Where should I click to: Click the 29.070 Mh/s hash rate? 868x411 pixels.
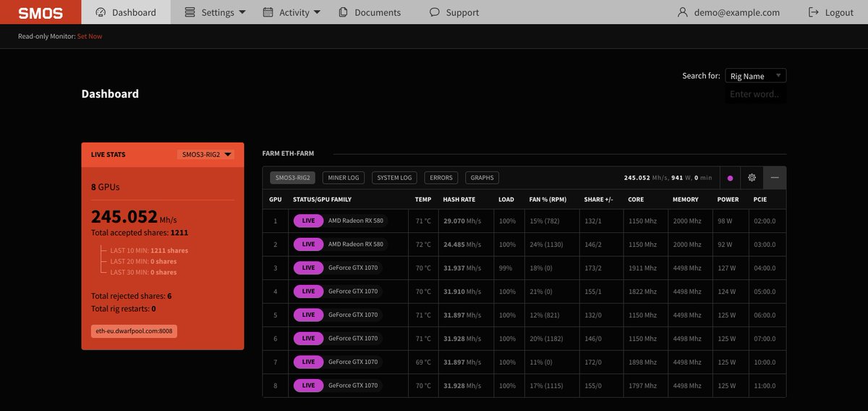pyautogui.click(x=461, y=221)
